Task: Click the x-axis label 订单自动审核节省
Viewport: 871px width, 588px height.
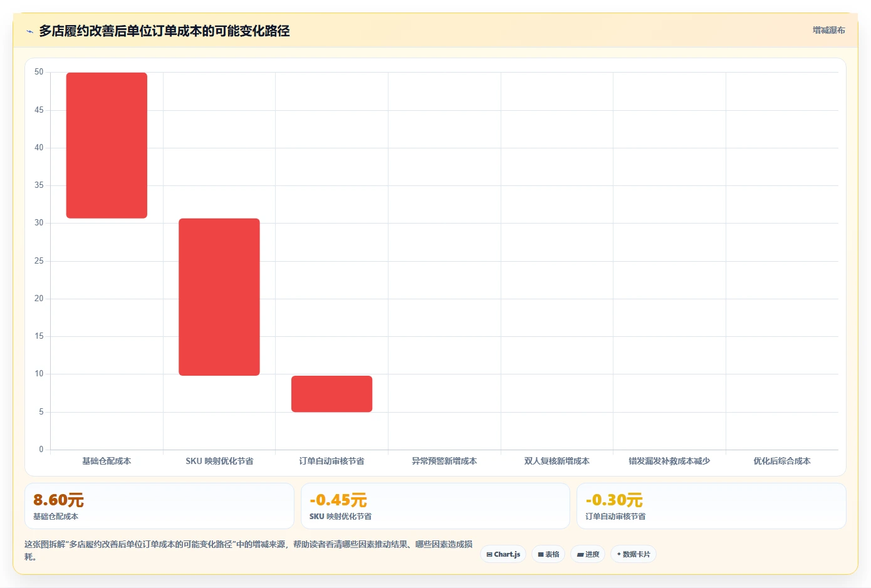Action: pos(331,461)
